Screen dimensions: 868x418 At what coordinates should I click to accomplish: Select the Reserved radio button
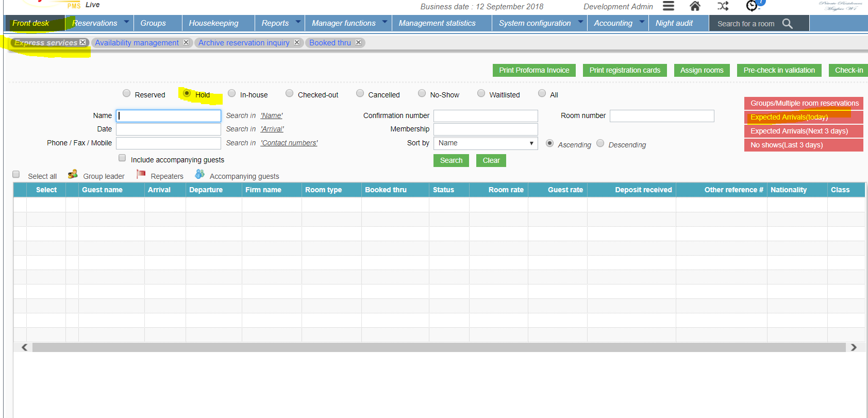point(126,93)
